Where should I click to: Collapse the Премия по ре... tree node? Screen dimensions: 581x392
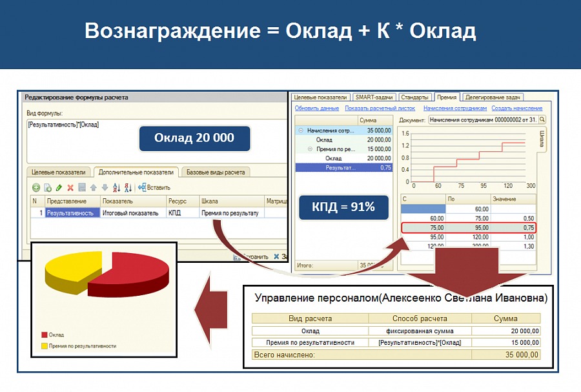310,149
